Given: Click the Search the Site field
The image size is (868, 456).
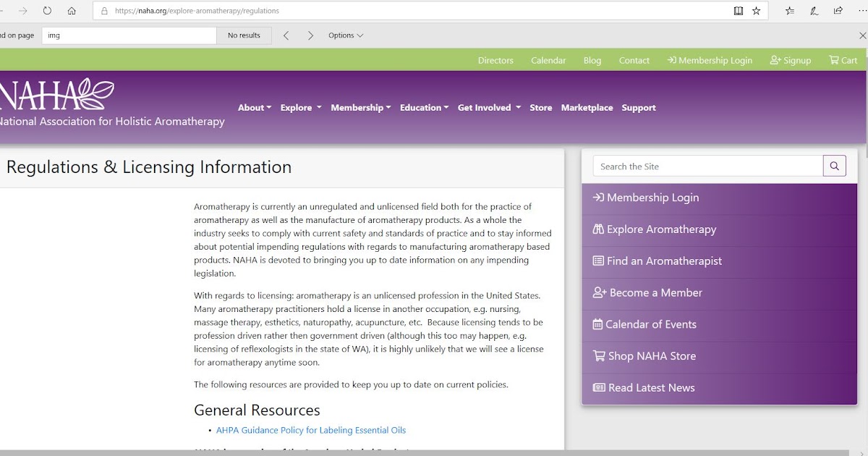Looking at the screenshot, I should pyautogui.click(x=707, y=166).
